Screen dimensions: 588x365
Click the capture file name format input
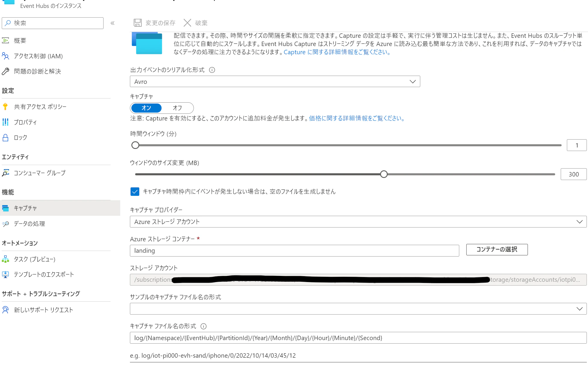point(358,338)
